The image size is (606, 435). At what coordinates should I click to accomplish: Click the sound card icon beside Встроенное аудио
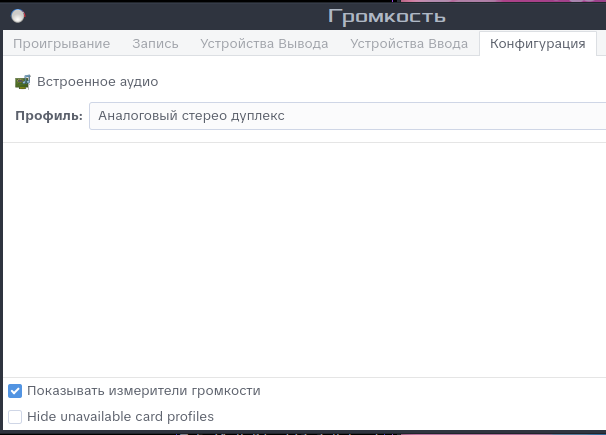point(22,82)
